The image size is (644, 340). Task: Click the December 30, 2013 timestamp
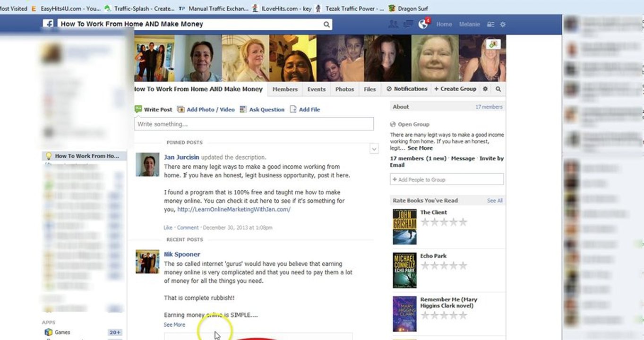pyautogui.click(x=238, y=228)
